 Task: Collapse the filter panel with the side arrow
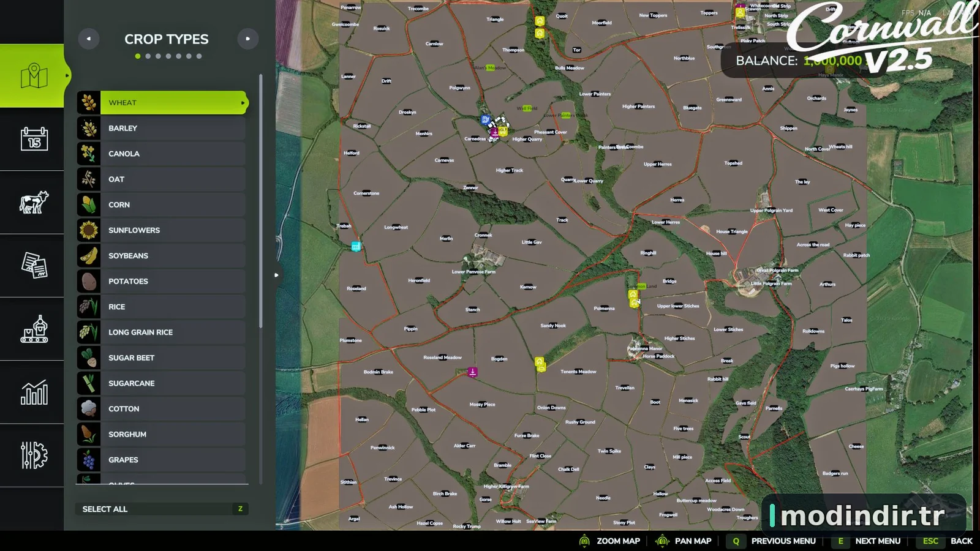276,275
